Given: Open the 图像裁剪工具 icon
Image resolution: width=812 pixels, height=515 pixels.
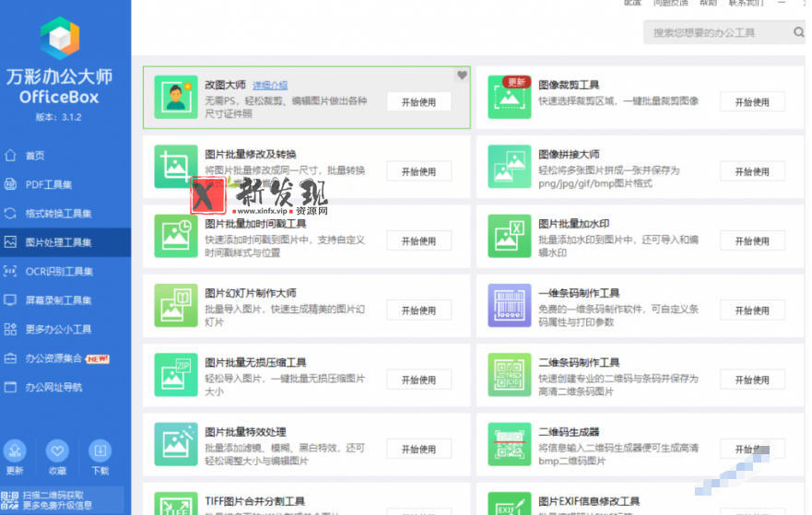Looking at the screenshot, I should tap(509, 98).
